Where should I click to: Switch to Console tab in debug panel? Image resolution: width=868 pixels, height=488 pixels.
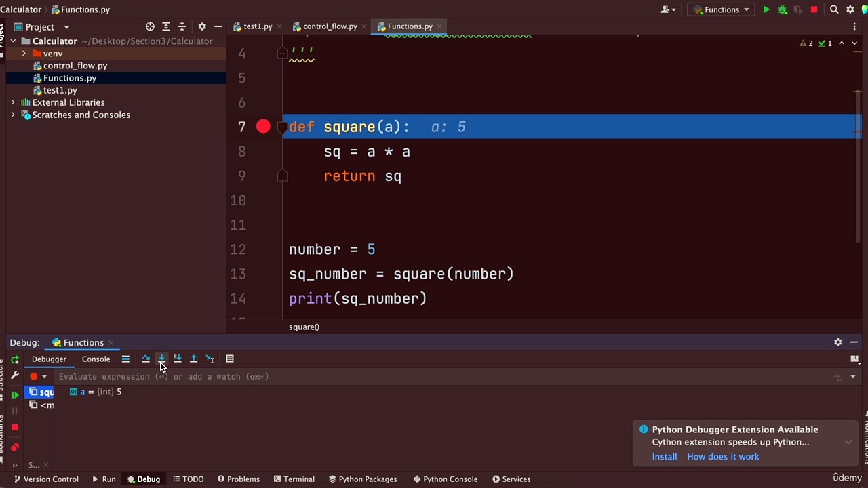click(x=96, y=359)
